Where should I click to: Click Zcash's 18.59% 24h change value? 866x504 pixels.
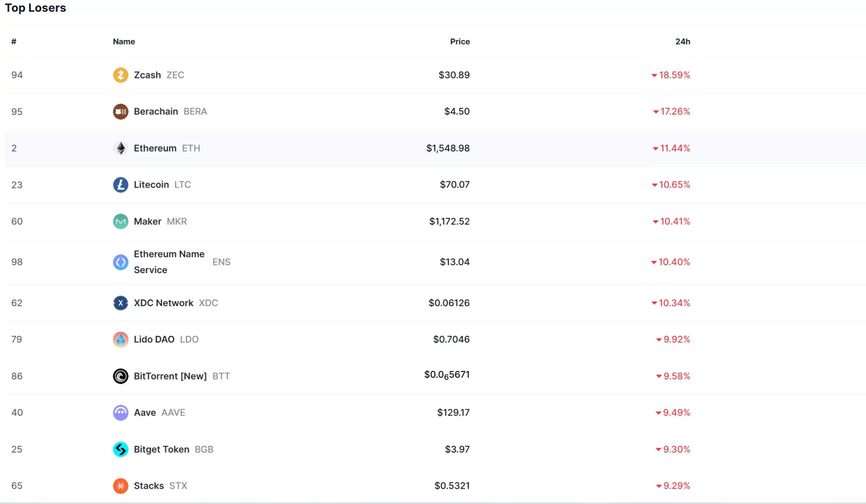click(x=674, y=75)
